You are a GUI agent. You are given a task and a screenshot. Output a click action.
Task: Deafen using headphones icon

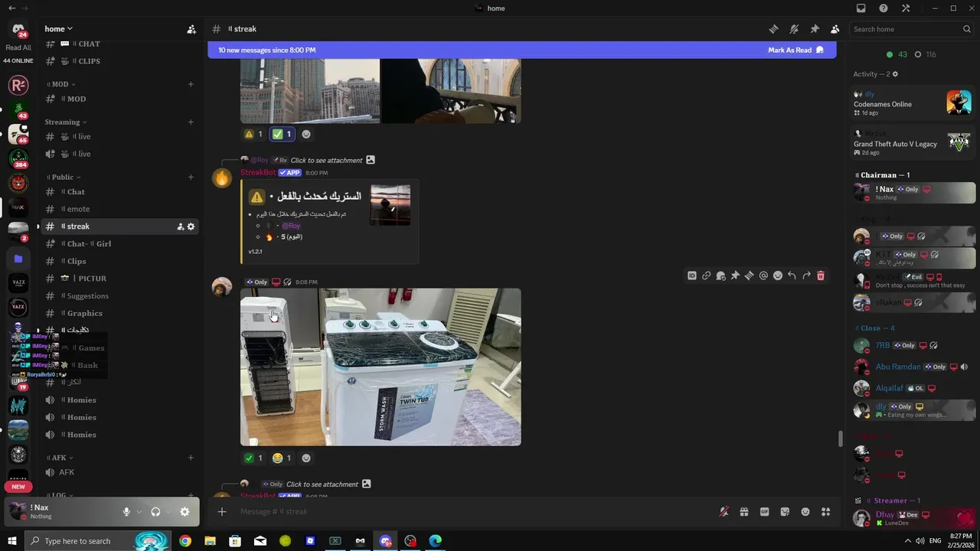point(155,512)
